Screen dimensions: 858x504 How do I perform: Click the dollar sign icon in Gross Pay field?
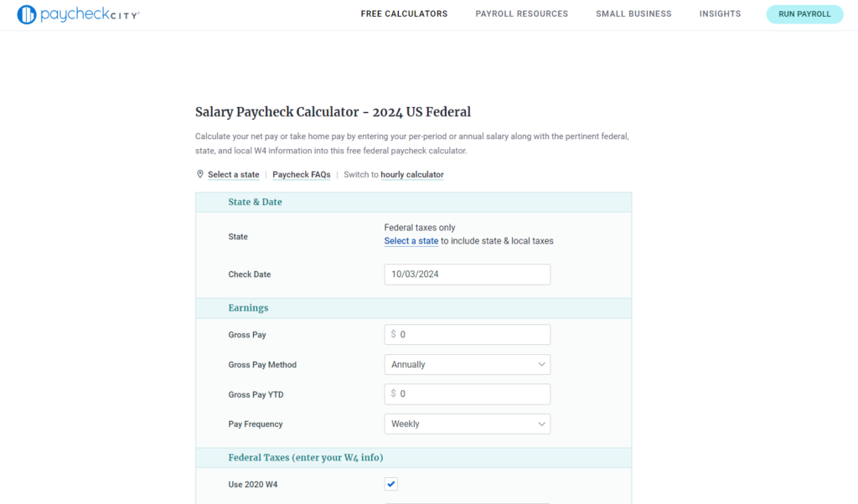pyautogui.click(x=391, y=334)
